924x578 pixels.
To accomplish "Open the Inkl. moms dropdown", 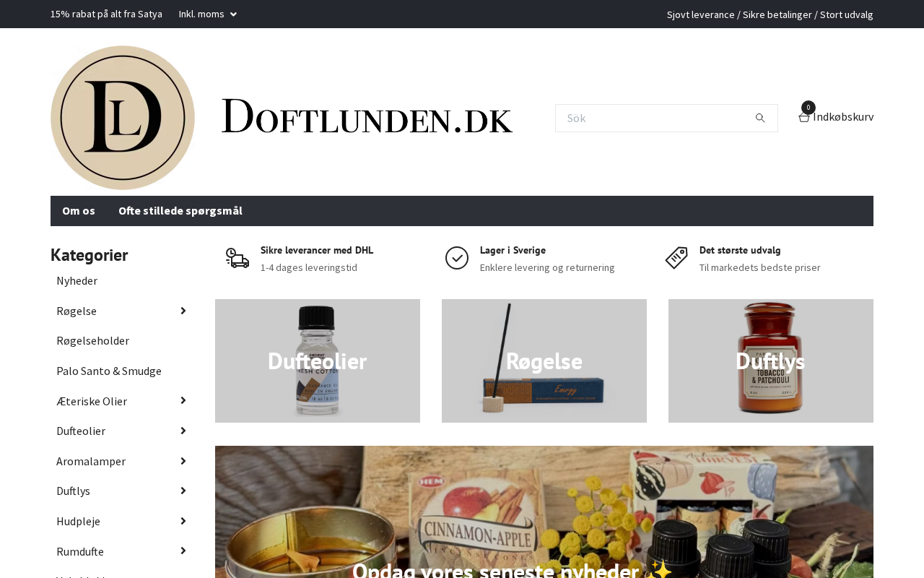I will tap(208, 14).
